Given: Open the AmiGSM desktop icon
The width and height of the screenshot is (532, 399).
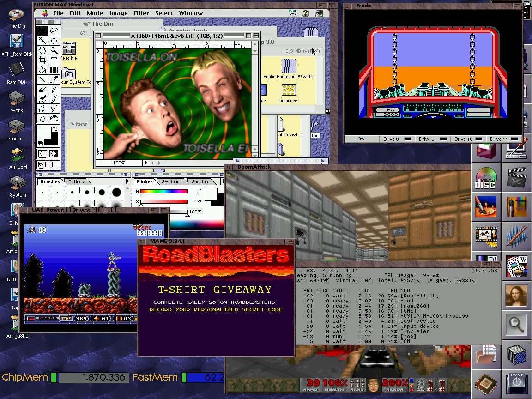Looking at the screenshot, I should coord(17,159).
